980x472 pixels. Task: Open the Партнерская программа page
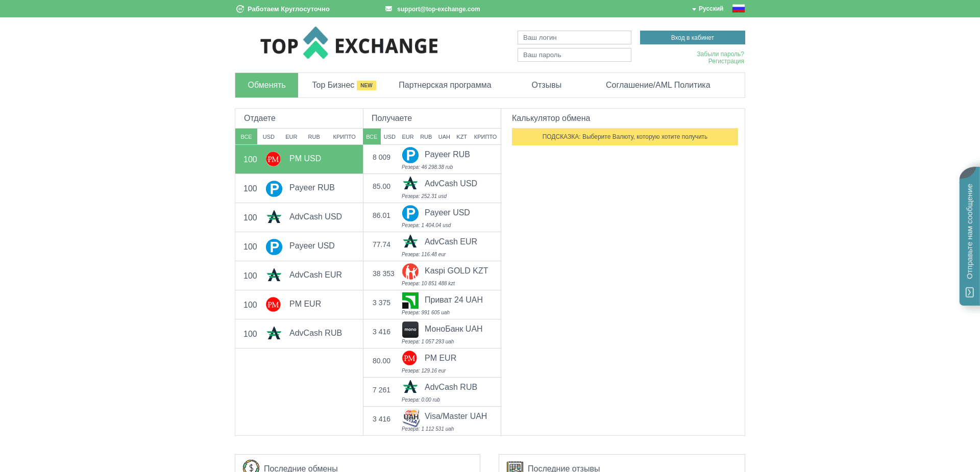click(445, 85)
